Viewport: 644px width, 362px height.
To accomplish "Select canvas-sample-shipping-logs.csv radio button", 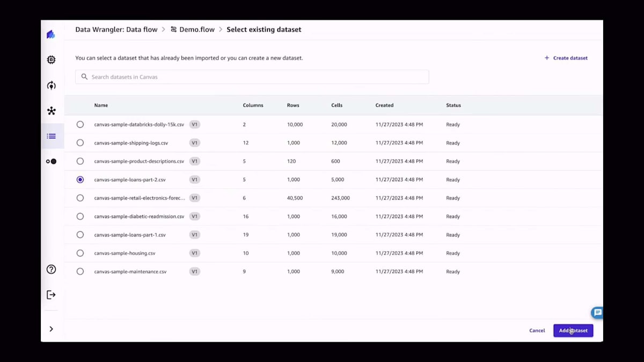I will tap(80, 143).
